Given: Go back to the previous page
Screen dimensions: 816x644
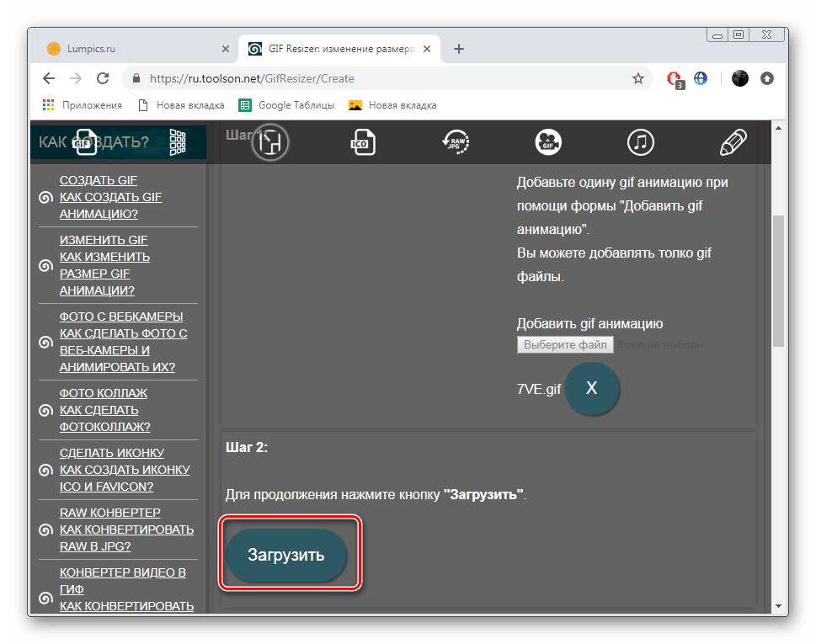Looking at the screenshot, I should [x=49, y=78].
